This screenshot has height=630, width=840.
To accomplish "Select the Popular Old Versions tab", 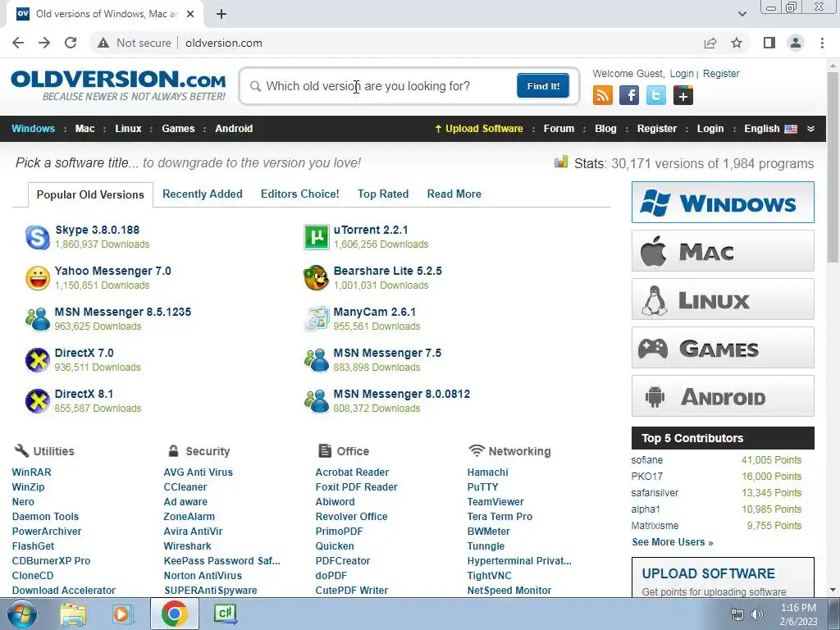I will 90,194.
